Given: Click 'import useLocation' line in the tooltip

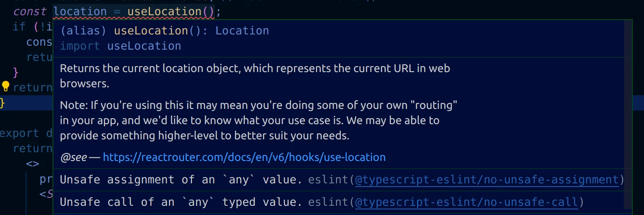Looking at the screenshot, I should [x=120, y=46].
